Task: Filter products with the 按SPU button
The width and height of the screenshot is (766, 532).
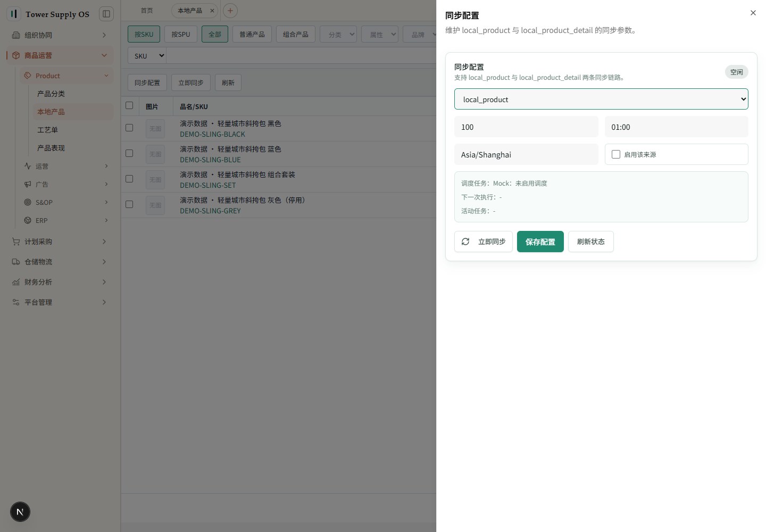Action: 181,34
